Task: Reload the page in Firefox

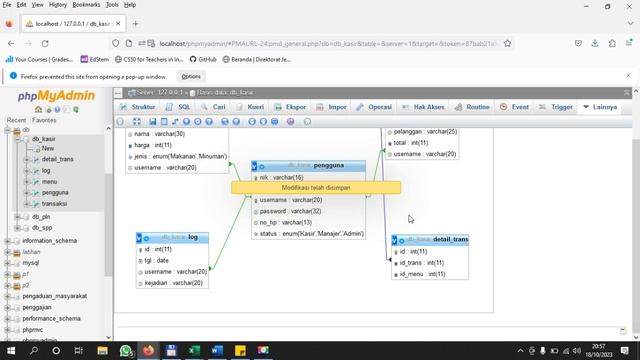Action: point(45,43)
